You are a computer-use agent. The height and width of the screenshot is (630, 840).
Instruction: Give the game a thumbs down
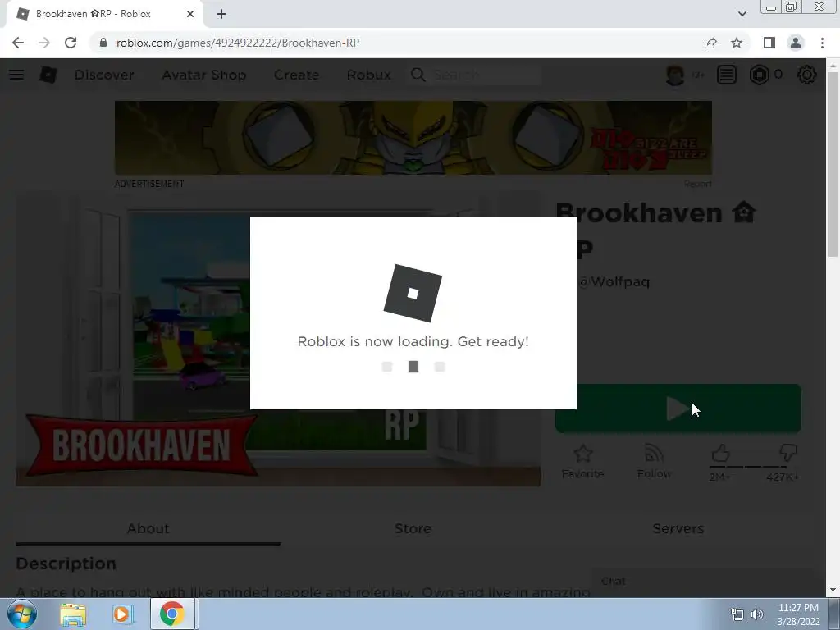point(788,453)
